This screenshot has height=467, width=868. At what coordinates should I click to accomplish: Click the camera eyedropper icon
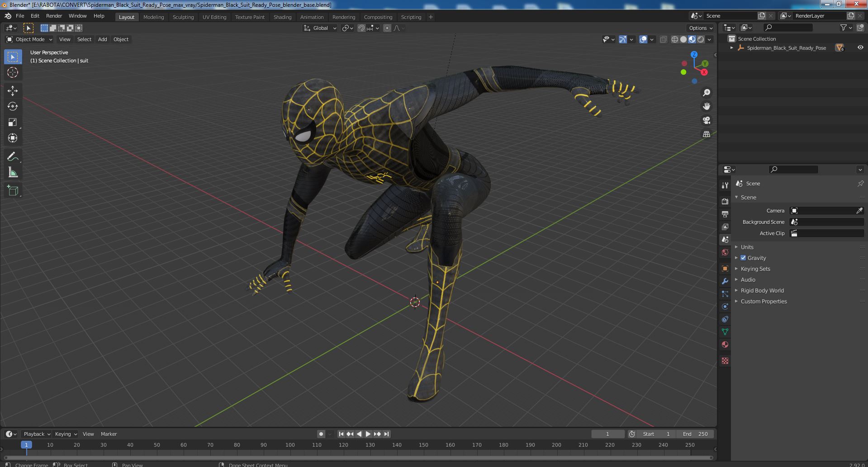coord(859,211)
